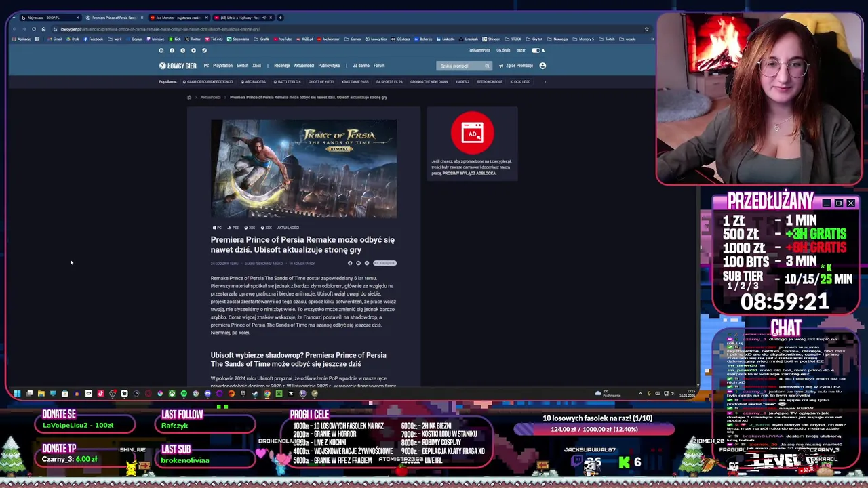Open the Publicystyka menu item

(x=329, y=66)
